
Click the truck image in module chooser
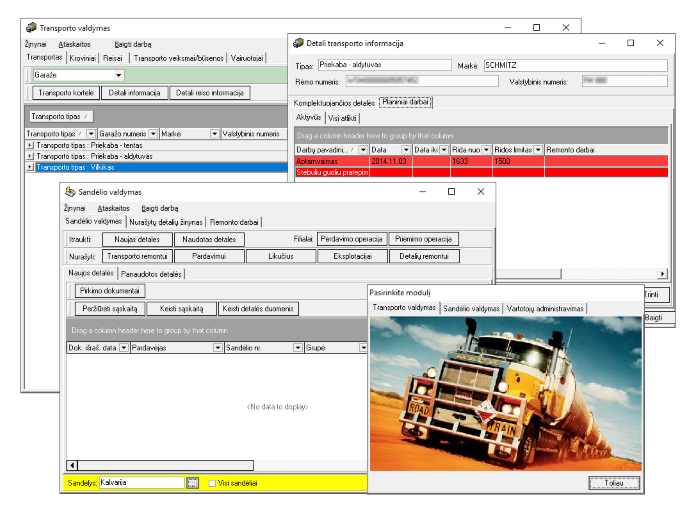(506, 393)
